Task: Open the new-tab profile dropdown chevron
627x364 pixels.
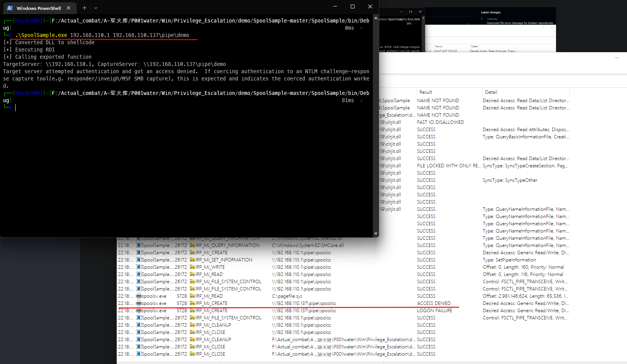Action: 96,8
